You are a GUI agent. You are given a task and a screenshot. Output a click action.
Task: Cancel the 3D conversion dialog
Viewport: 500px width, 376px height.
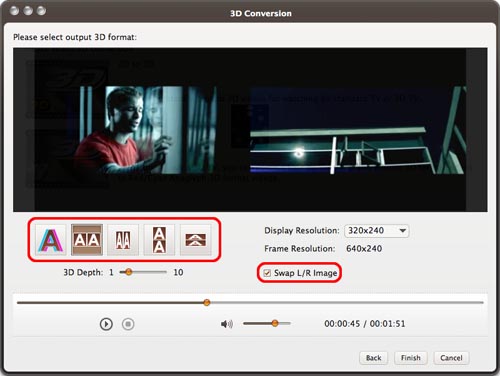pos(451,358)
